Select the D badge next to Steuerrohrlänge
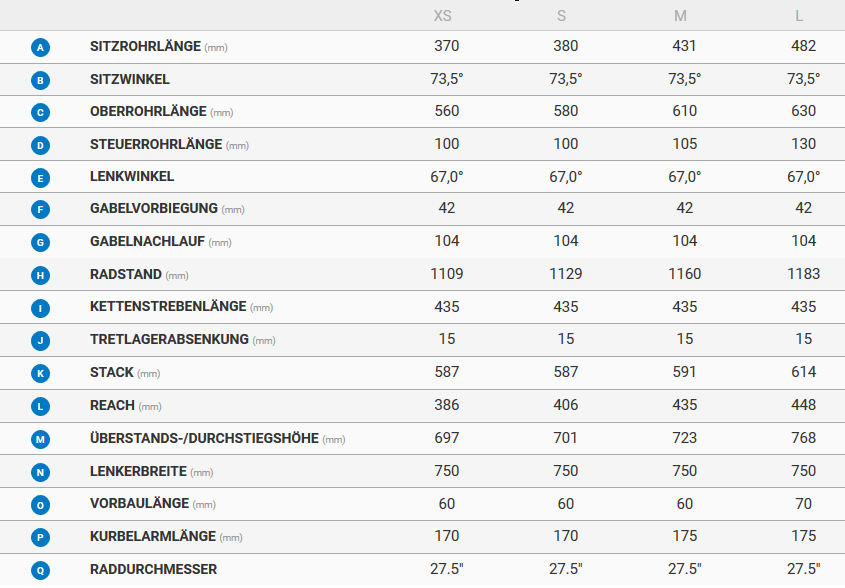The height and width of the screenshot is (588, 845). pyautogui.click(x=40, y=146)
